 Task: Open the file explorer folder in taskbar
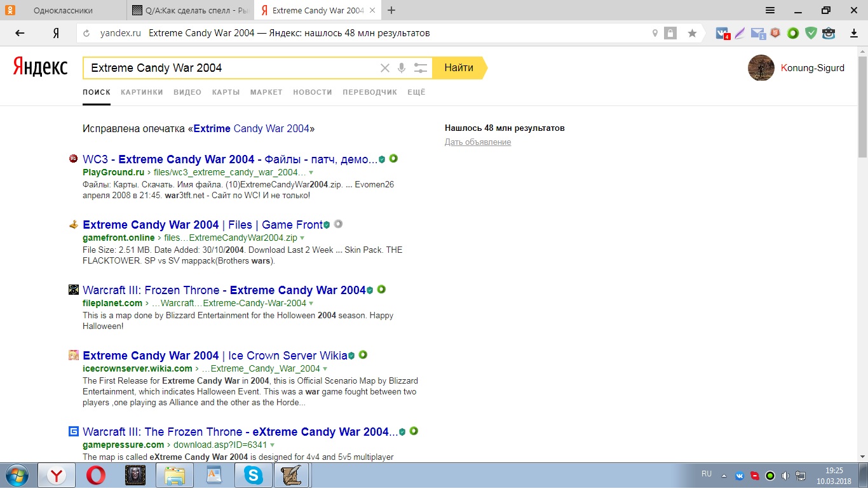(175, 475)
